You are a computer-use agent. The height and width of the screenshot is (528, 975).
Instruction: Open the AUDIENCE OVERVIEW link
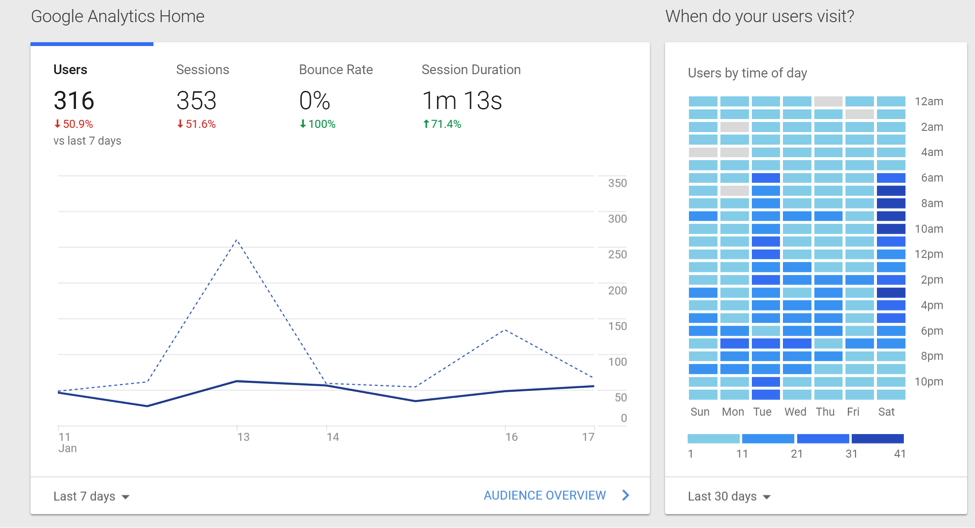click(x=545, y=496)
